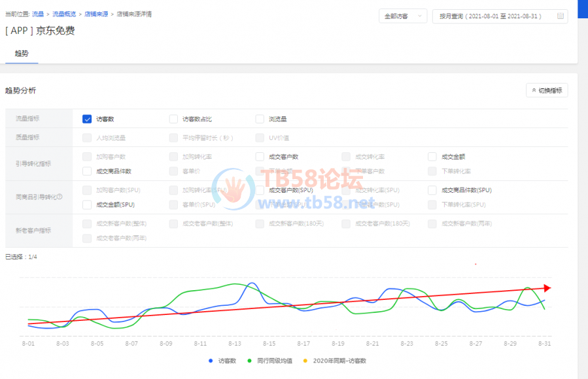Screen dimensions: 588x379
Task: Click the 加购客户数 checkbox
Action: tap(87, 157)
